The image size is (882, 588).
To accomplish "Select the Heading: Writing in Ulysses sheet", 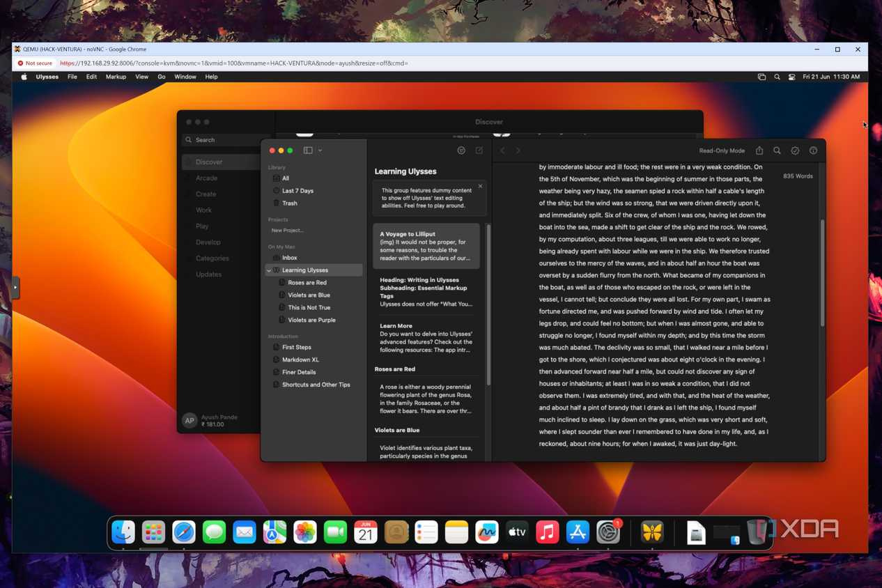I will pos(426,292).
